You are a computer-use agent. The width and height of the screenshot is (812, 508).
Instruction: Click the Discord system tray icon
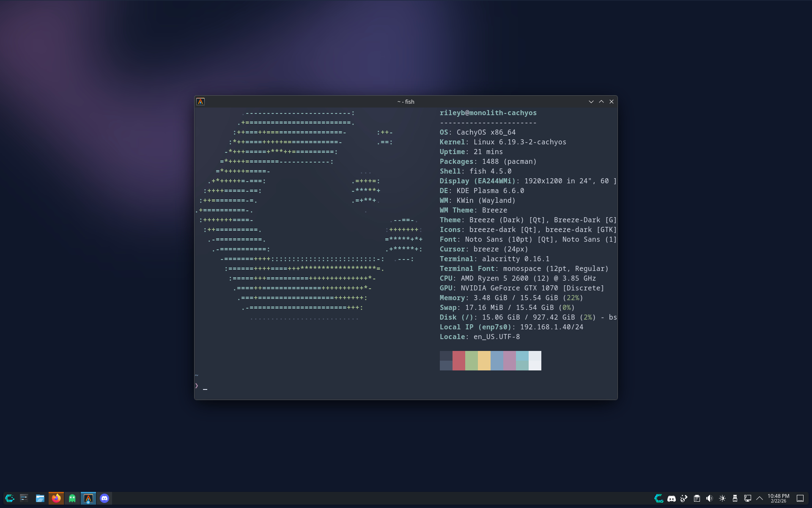pyautogui.click(x=671, y=498)
